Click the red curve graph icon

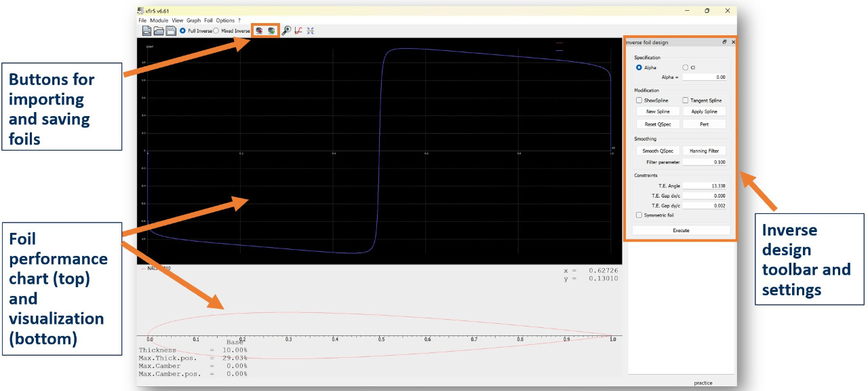(298, 31)
